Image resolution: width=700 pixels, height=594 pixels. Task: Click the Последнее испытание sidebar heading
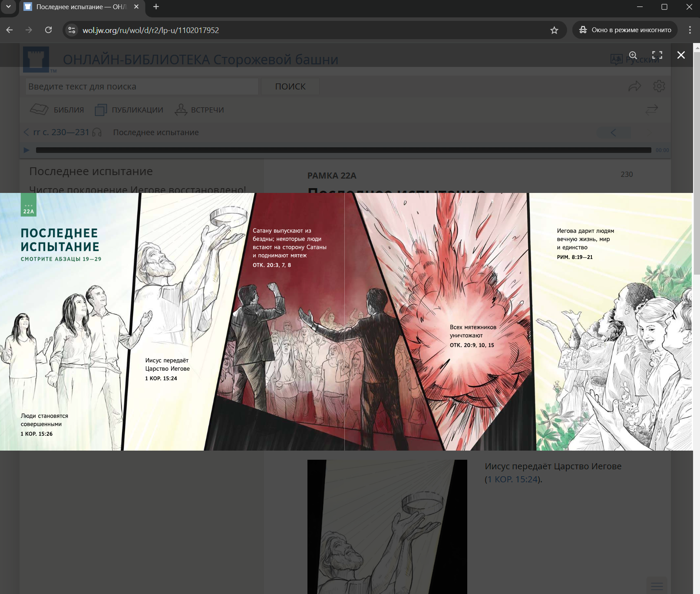click(x=91, y=171)
